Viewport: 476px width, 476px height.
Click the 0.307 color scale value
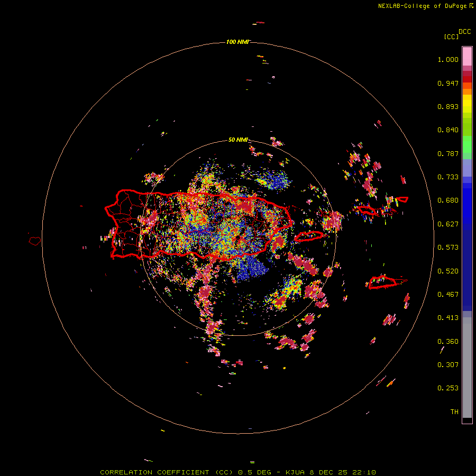point(448,365)
